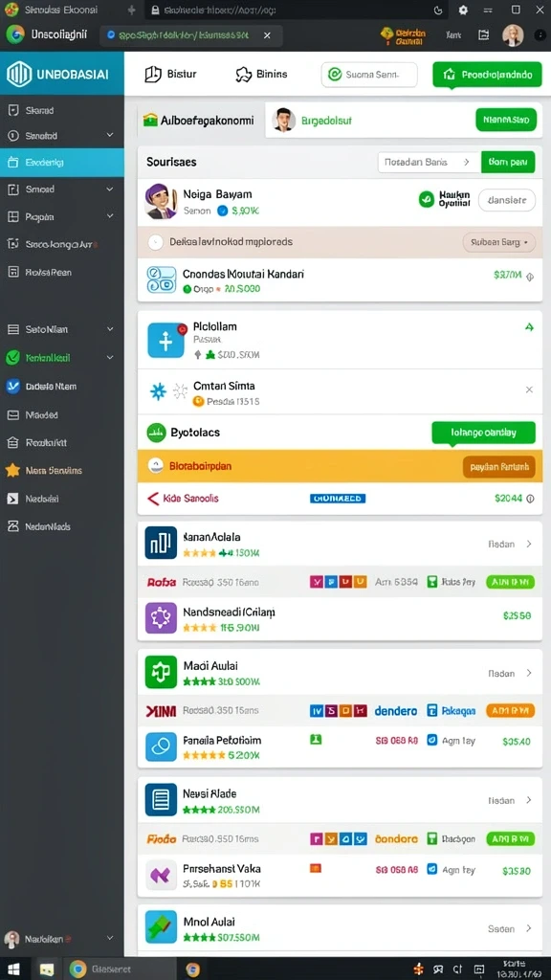551x980 pixels.
Task: Open the Nandsneadi purple gear icon
Action: (x=161, y=619)
